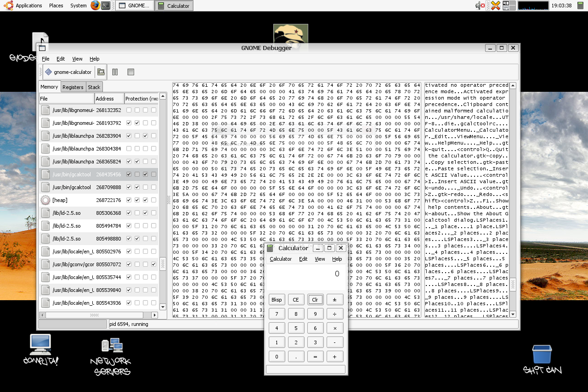Click the Calculator window title bar icon
The height and width of the screenshot is (392, 588).
tap(270, 248)
